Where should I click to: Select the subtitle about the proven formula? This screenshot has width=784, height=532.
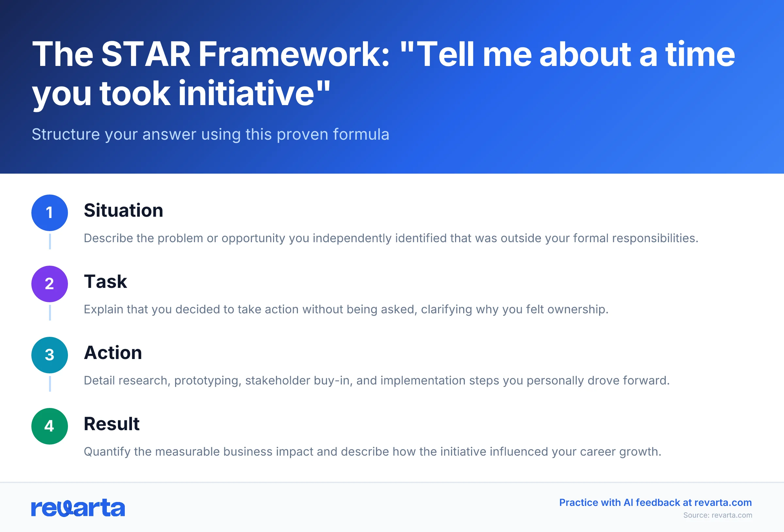coord(210,134)
